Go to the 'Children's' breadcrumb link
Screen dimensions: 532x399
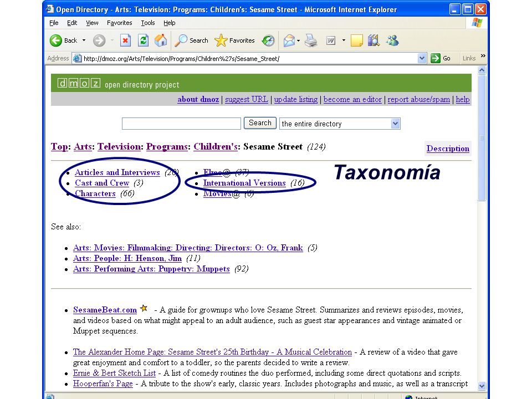[x=216, y=146]
